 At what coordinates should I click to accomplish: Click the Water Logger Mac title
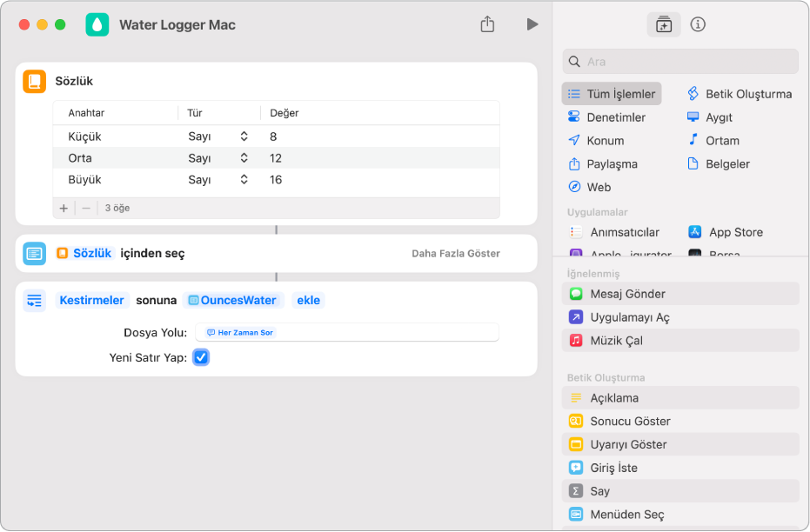click(x=177, y=24)
